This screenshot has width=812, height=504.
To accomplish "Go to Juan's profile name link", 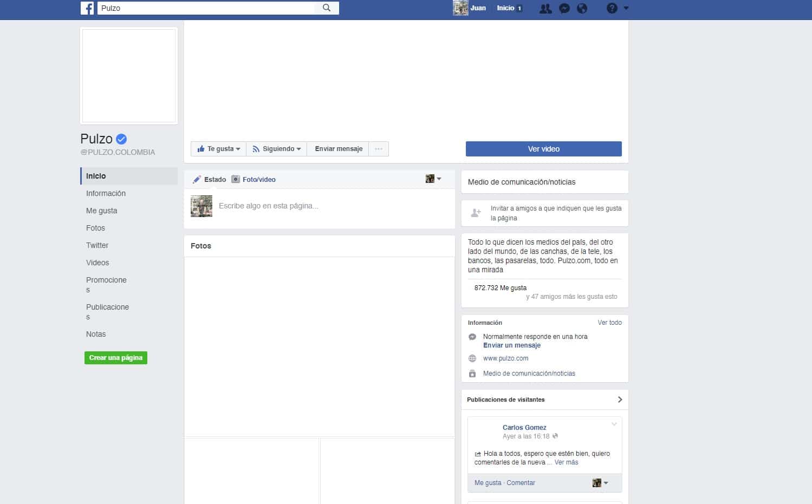I will tap(478, 8).
